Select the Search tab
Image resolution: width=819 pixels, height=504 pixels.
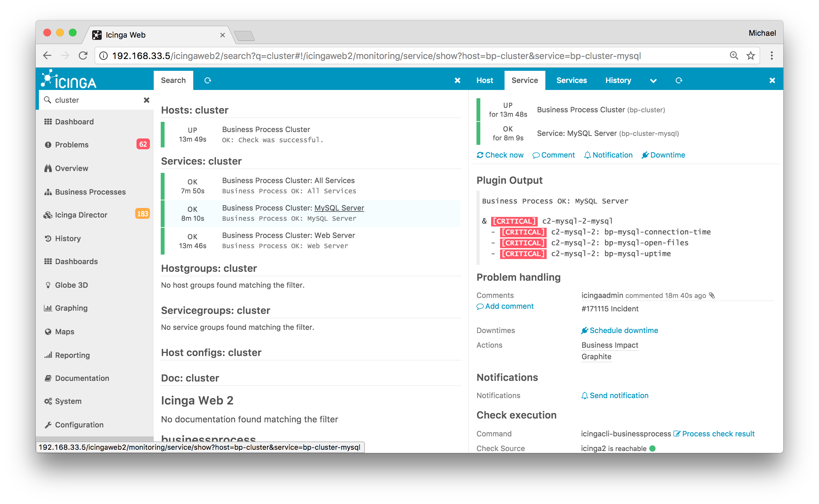173,80
